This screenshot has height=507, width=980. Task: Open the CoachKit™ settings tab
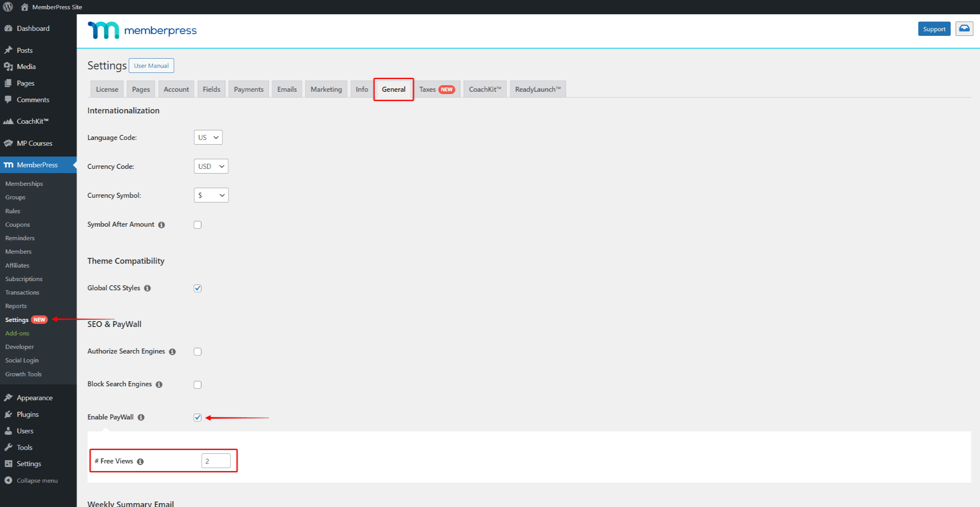tap(485, 89)
